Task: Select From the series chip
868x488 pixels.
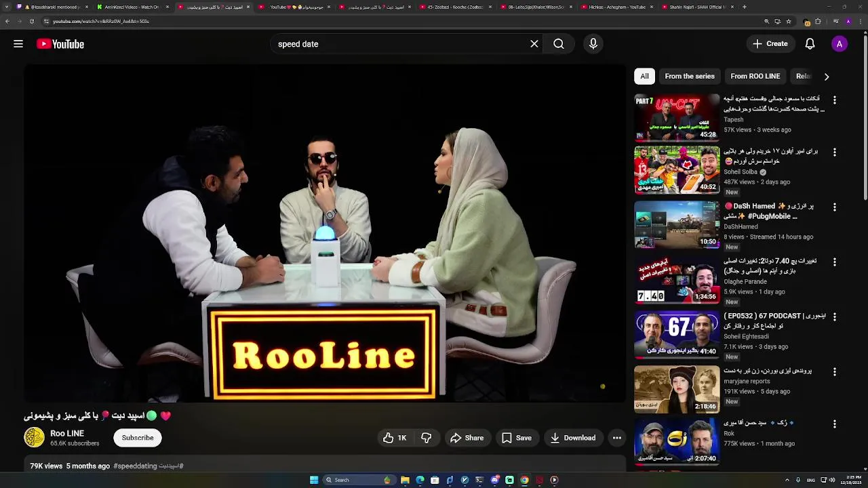Action: pos(690,77)
